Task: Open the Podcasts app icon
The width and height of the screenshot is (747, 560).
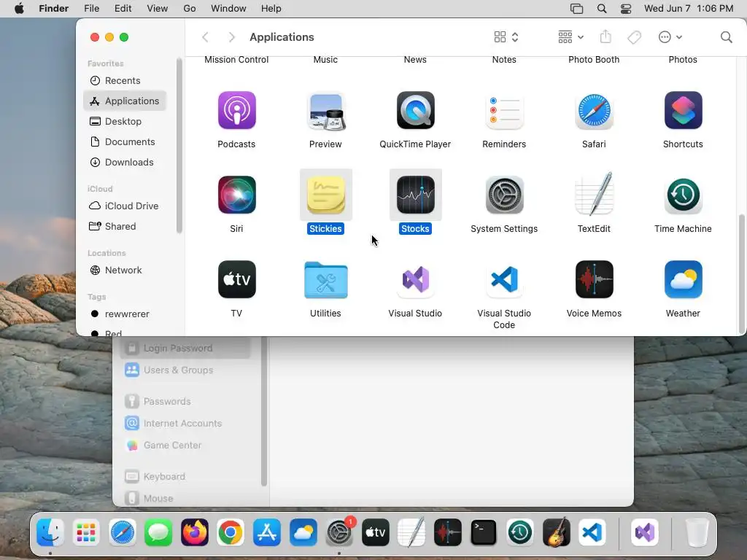Action: (237, 111)
